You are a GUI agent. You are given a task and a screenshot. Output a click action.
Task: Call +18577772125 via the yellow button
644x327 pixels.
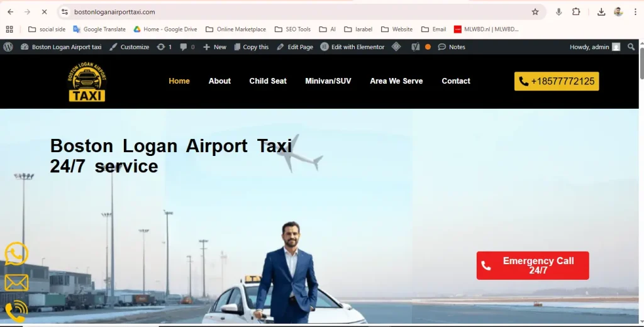click(x=557, y=81)
